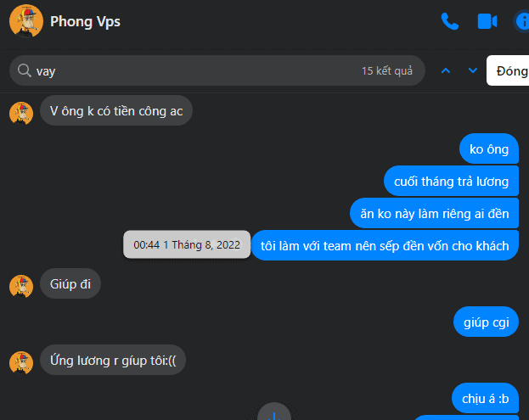Click avatar next to 'Ứng lương r giúp tôi' message
Image resolution: width=529 pixels, height=420 pixels.
(21, 362)
